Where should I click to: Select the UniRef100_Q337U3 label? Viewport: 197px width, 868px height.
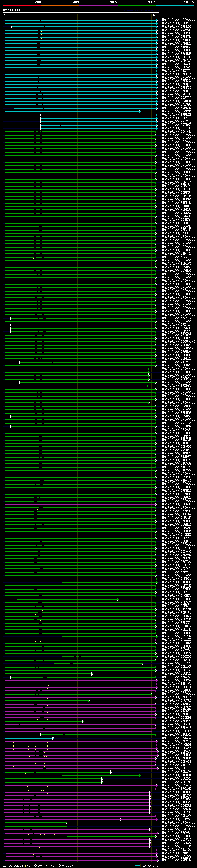pos(177,128)
